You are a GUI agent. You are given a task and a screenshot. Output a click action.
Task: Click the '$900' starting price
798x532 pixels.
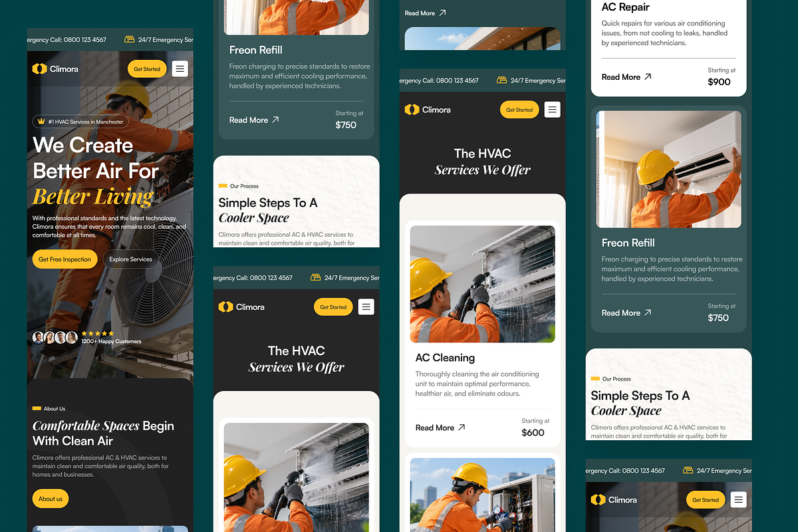point(720,82)
